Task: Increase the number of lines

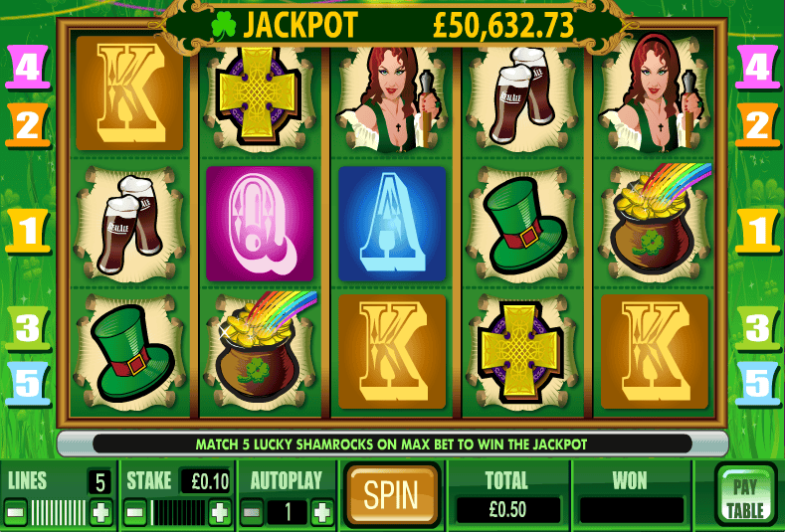Action: click(100, 512)
